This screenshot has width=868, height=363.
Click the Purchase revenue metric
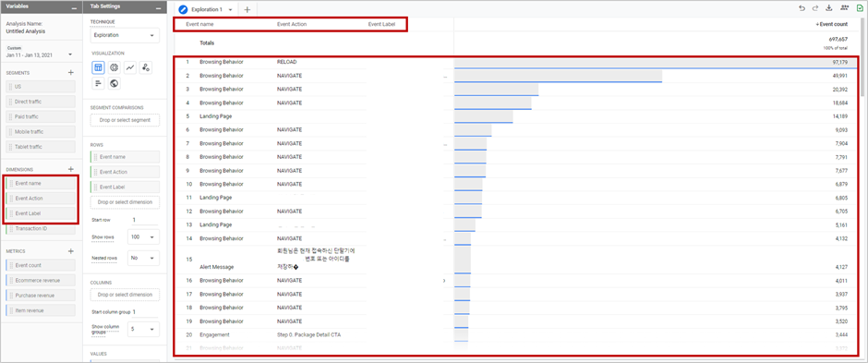(41, 296)
